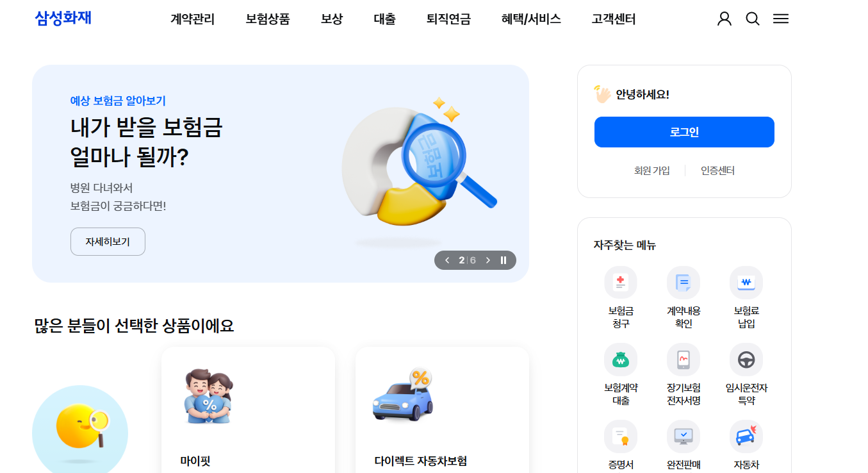The height and width of the screenshot is (473, 868).
Task: Select the 장기보험 전자서명 phone icon
Action: tap(684, 360)
